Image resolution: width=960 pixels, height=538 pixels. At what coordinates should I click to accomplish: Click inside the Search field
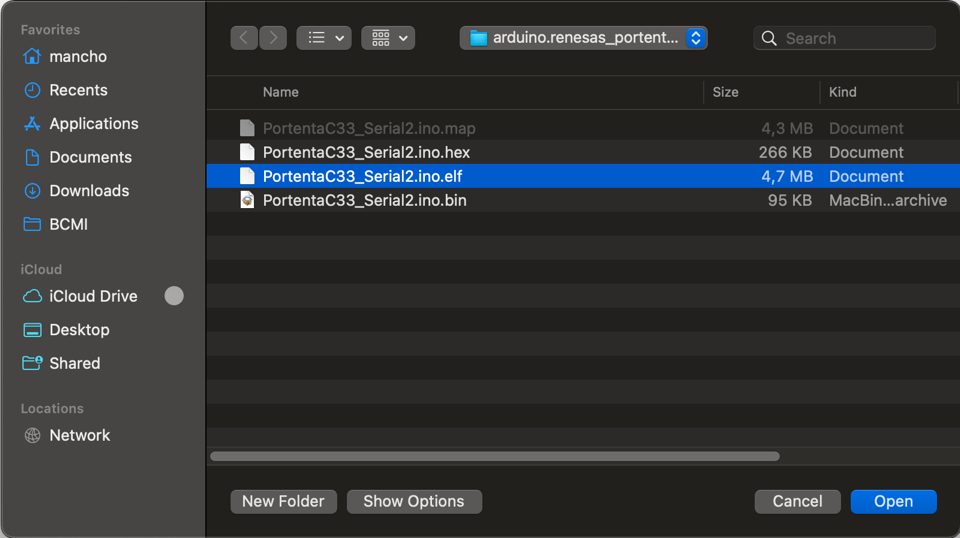[x=855, y=38]
